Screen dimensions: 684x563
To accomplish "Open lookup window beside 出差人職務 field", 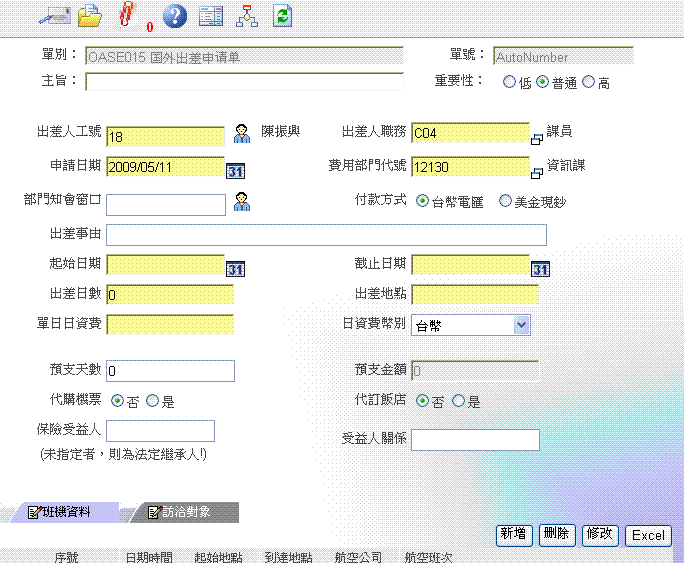I will click(x=537, y=136).
